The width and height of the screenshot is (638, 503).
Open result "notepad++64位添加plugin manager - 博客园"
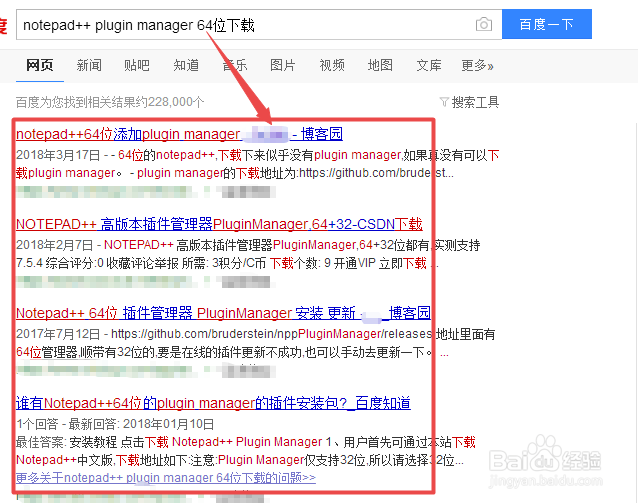click(x=179, y=134)
